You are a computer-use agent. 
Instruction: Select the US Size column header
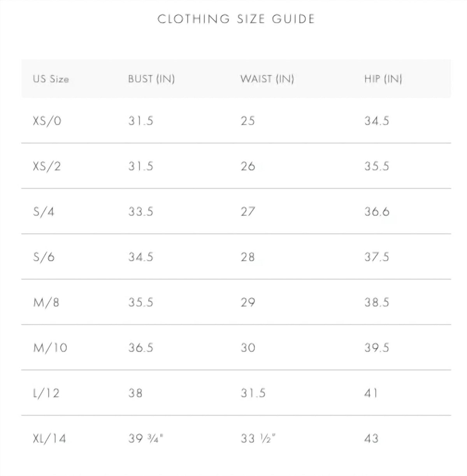(51, 79)
